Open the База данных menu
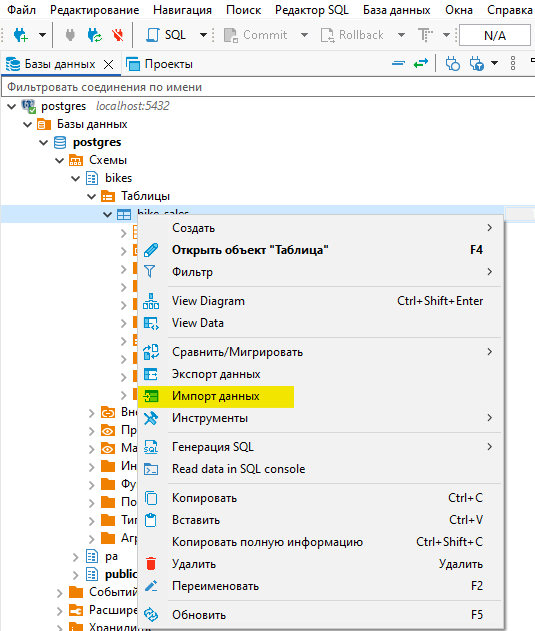Screen dimensions: 535x631 point(397,10)
